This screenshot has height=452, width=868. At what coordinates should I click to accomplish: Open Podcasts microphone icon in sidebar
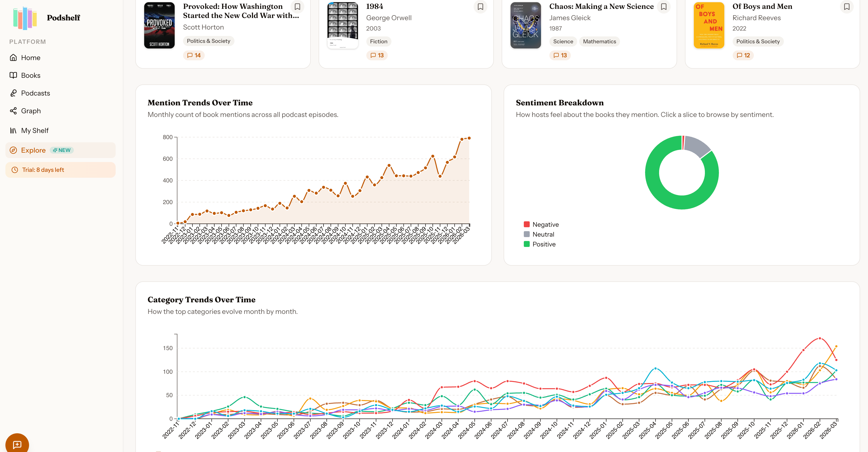pyautogui.click(x=13, y=93)
